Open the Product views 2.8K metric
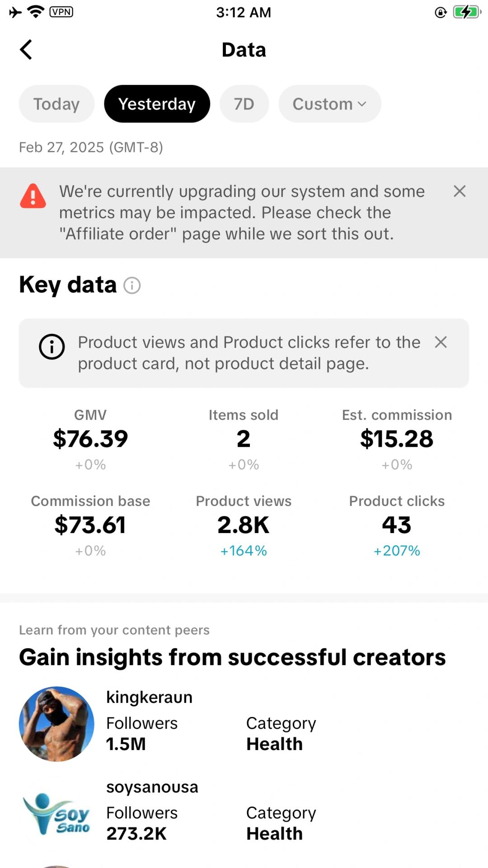The height and width of the screenshot is (868, 488). pyautogui.click(x=244, y=525)
